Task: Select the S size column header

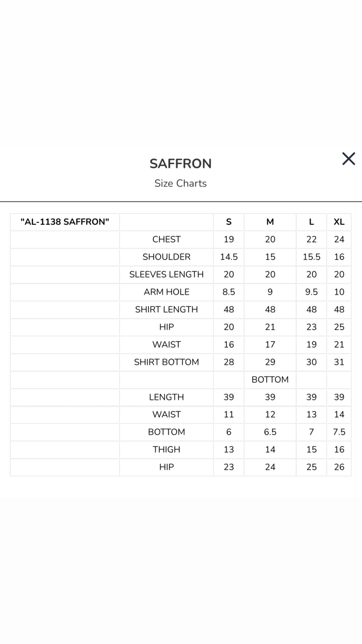Action: [229, 222]
